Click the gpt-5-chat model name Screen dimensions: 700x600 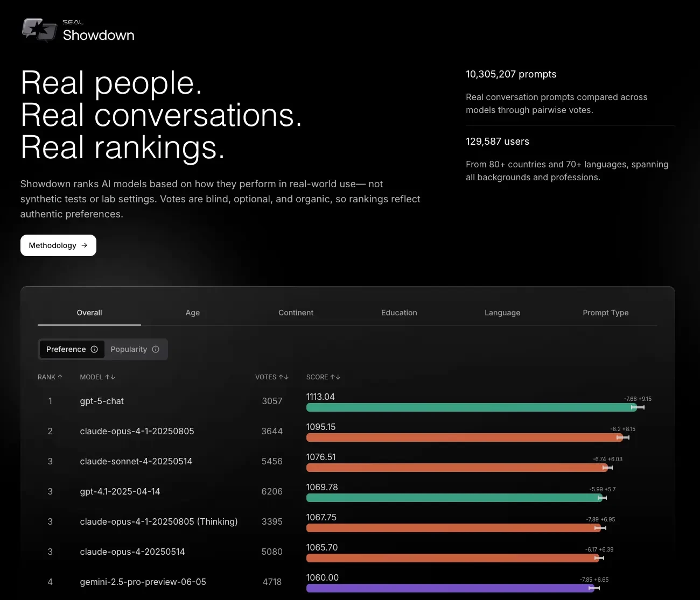102,401
